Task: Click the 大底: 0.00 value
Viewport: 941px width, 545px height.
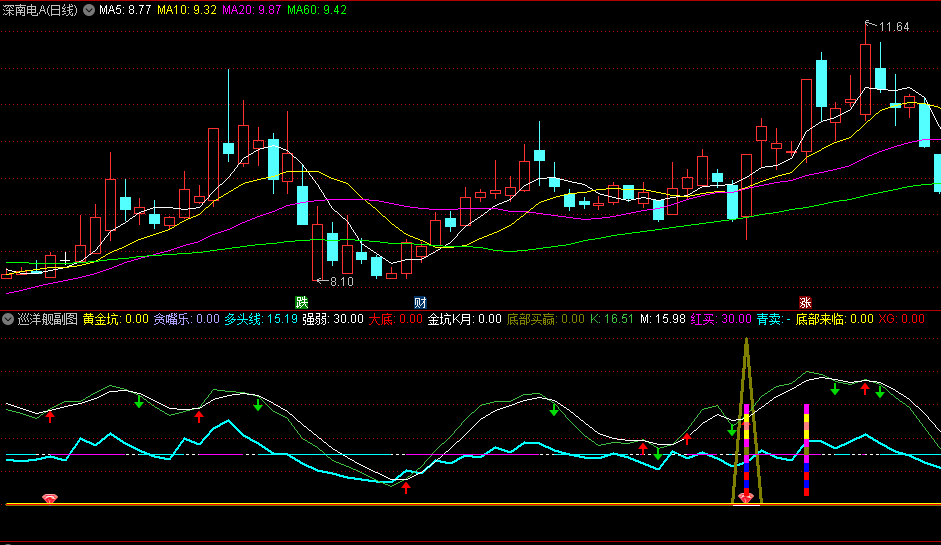Action: tap(395, 319)
